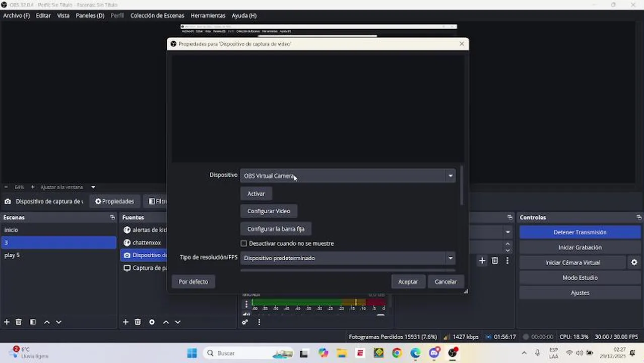This screenshot has height=363, width=644.
Task: Remove transition with trash icon
Action: pos(495,261)
